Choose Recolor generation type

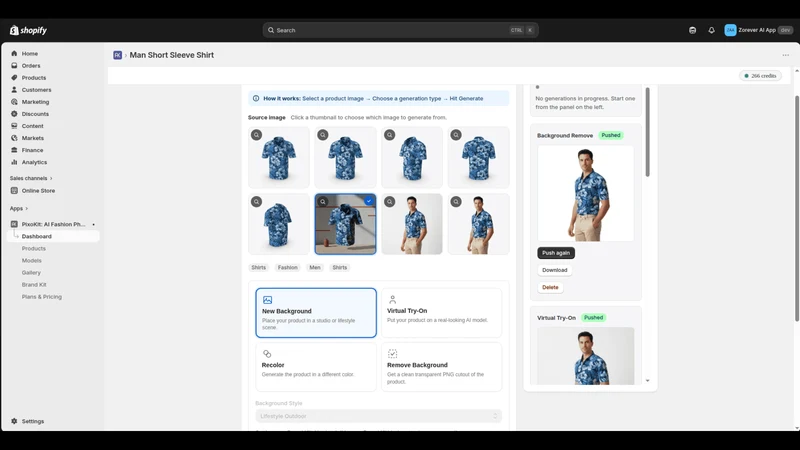click(x=316, y=367)
